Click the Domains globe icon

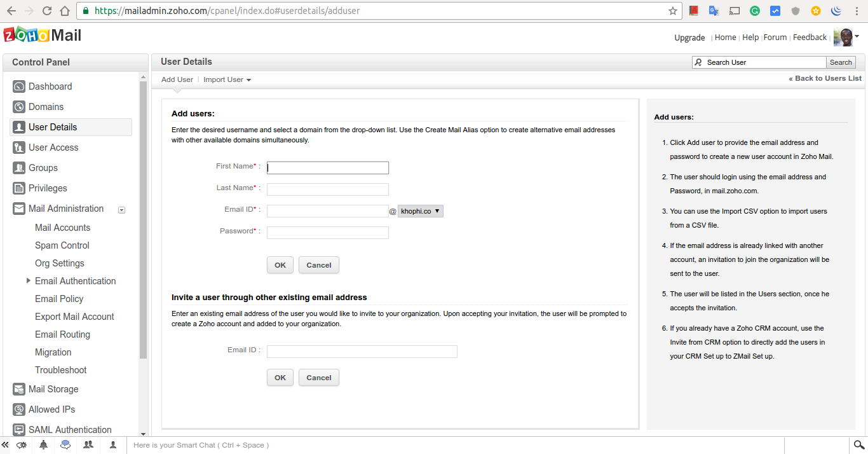pos(18,107)
